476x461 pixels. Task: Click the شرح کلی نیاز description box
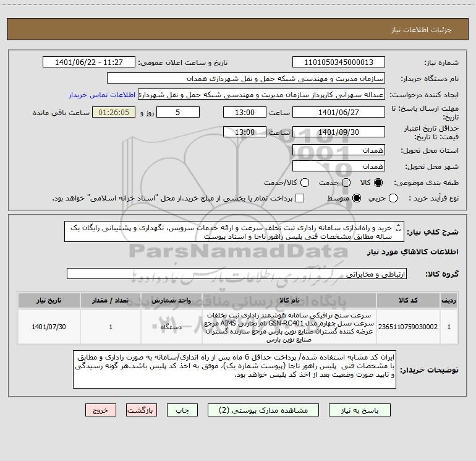pos(234,231)
